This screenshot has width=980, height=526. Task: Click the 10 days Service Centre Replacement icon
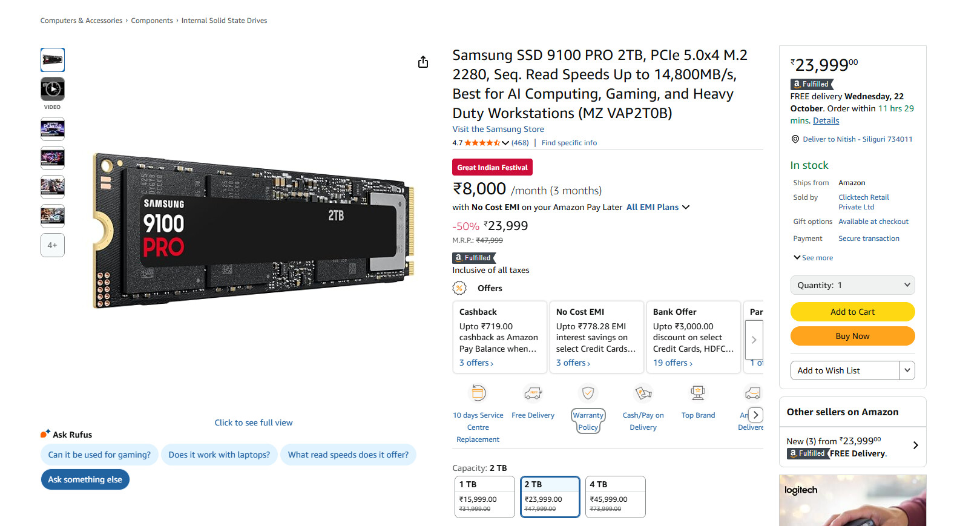(478, 393)
